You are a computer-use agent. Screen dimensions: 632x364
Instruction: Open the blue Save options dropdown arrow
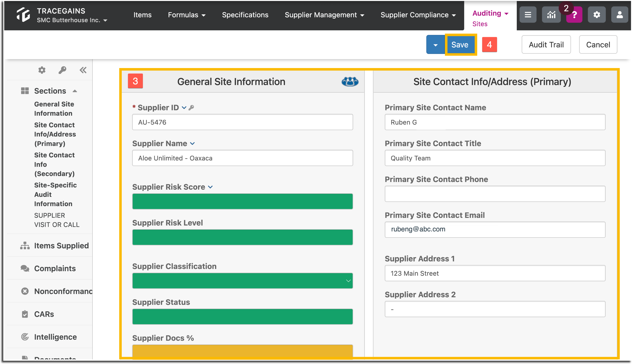(436, 45)
